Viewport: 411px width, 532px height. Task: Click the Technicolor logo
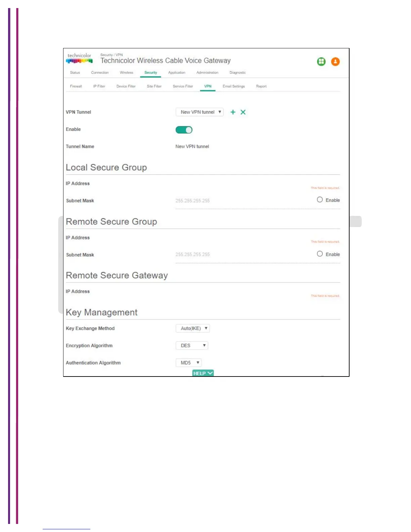[79, 58]
